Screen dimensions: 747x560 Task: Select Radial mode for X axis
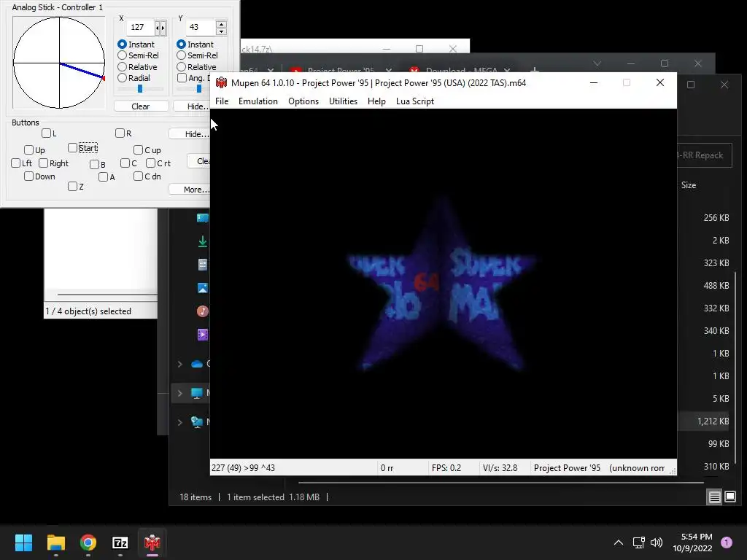point(122,77)
